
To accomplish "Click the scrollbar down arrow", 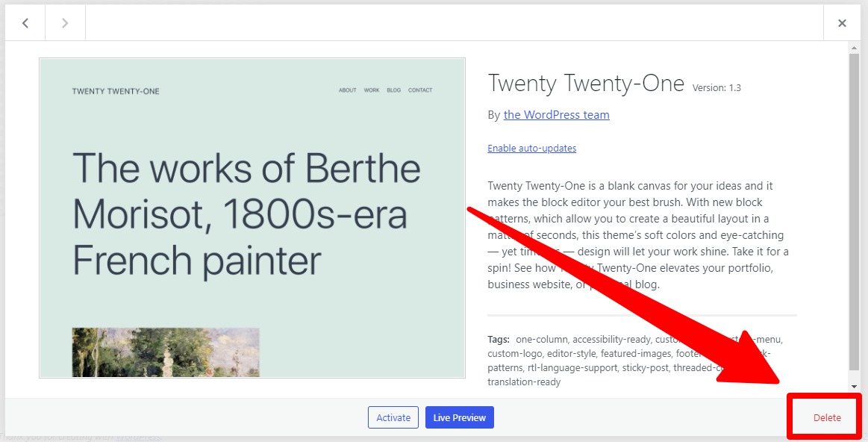I will [854, 386].
